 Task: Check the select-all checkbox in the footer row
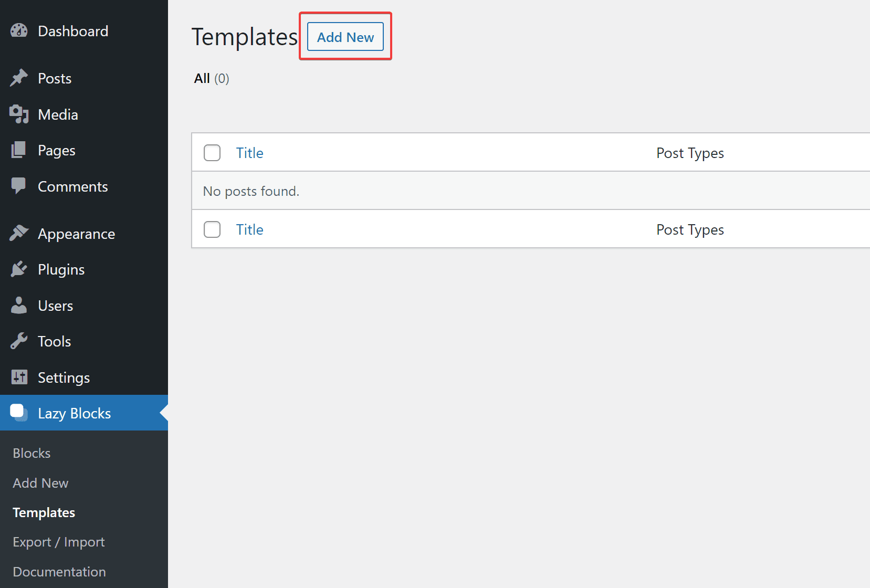[x=212, y=229]
